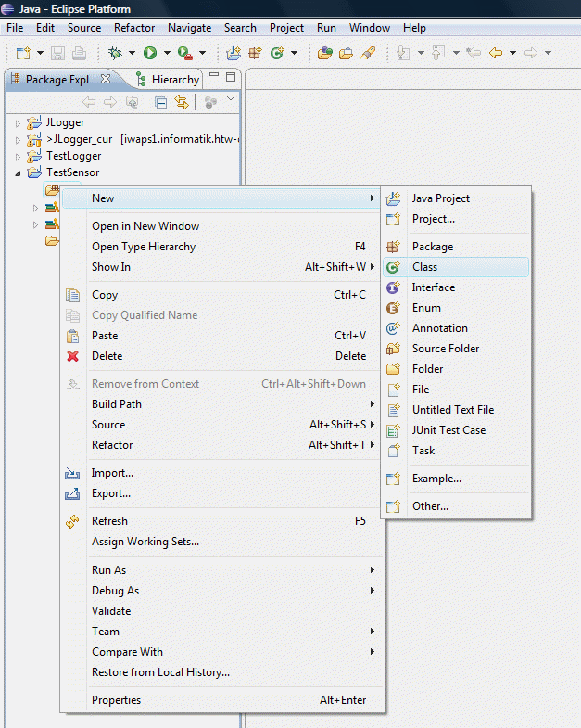Click Refresh in context menu
Viewport: 581px width, 728px height.
tap(221, 521)
